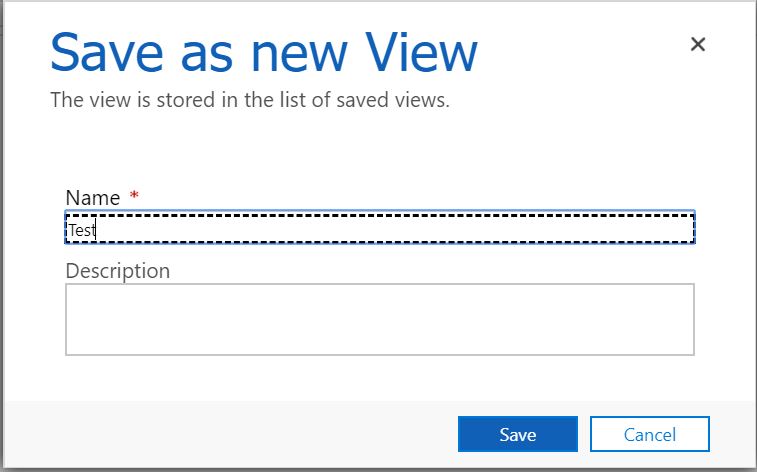
Task: Click the 'Save as new View' heading
Action: [x=264, y=52]
